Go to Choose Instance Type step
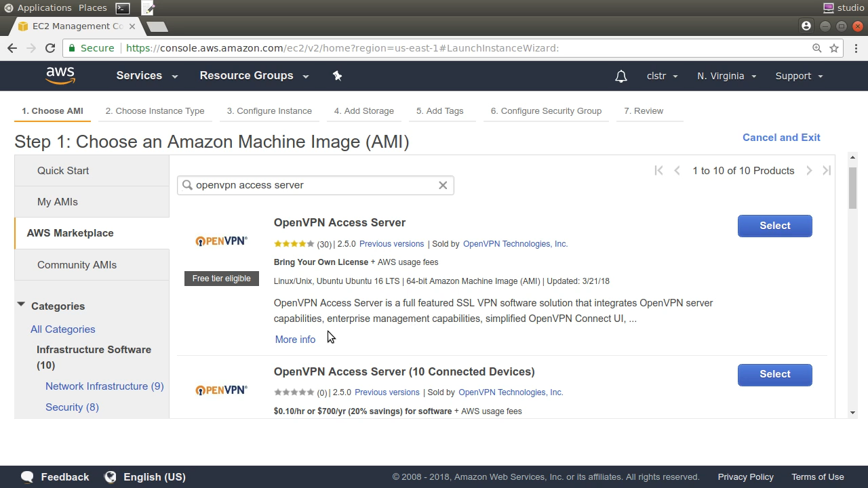Screen dimensions: 868x488 pos(155,111)
